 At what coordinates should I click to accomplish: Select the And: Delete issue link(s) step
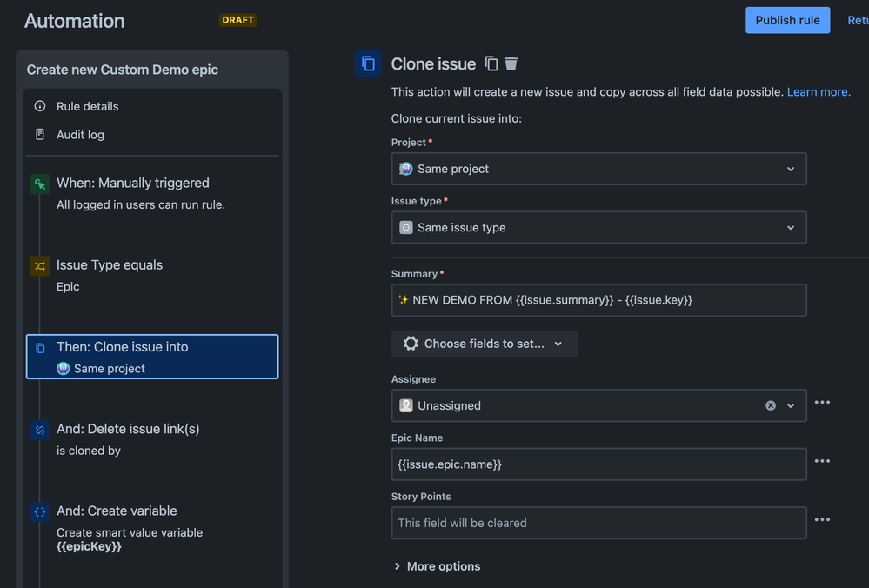click(x=152, y=439)
